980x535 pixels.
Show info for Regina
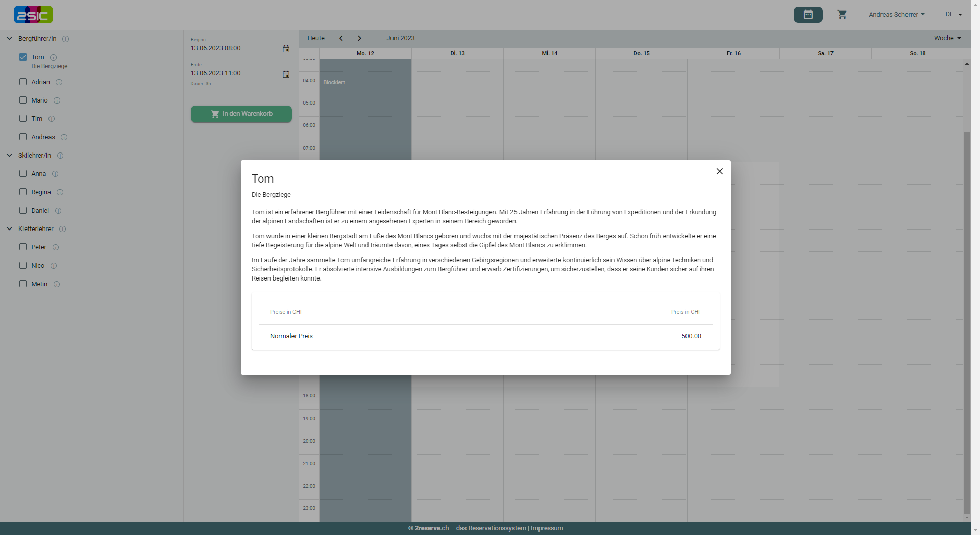[60, 192]
